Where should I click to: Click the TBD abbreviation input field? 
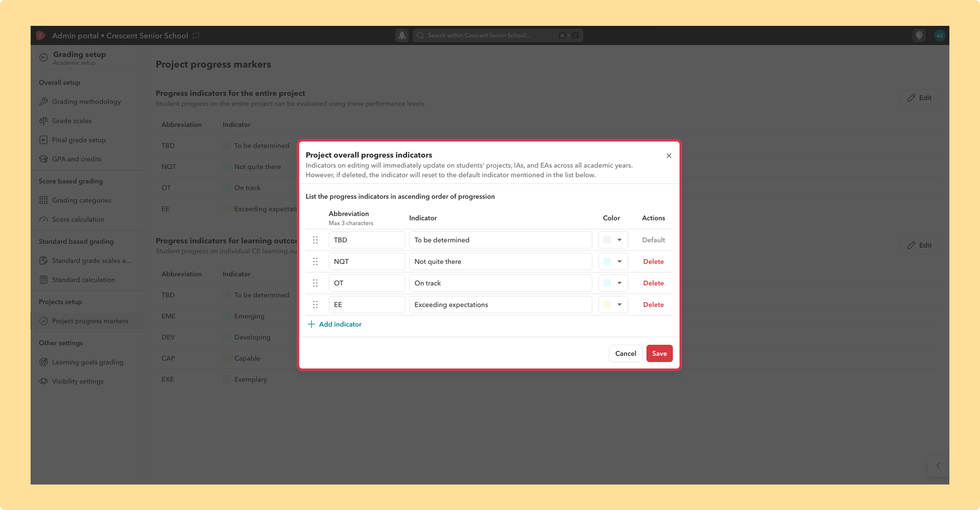[367, 240]
